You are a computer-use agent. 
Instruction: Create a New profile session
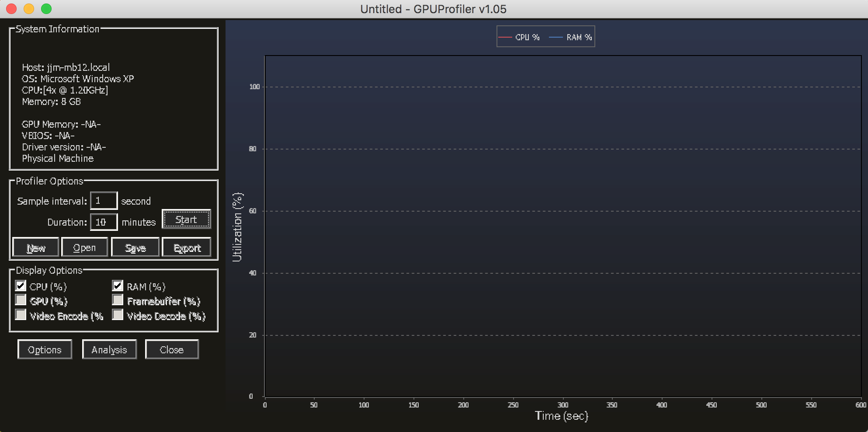36,247
